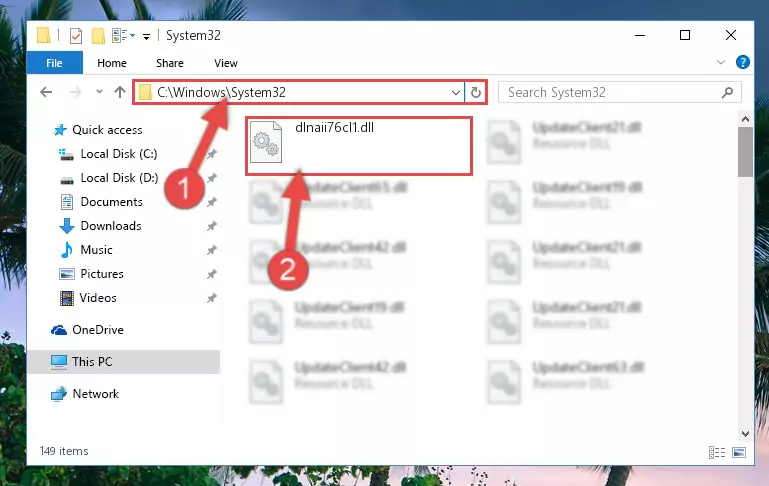Click pin icon next to Pictures
The image size is (769, 486).
[x=211, y=274]
